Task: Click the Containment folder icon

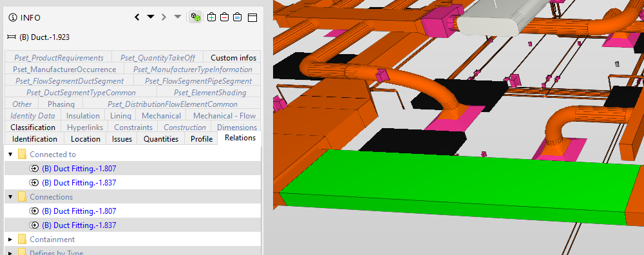Action: (x=22, y=239)
